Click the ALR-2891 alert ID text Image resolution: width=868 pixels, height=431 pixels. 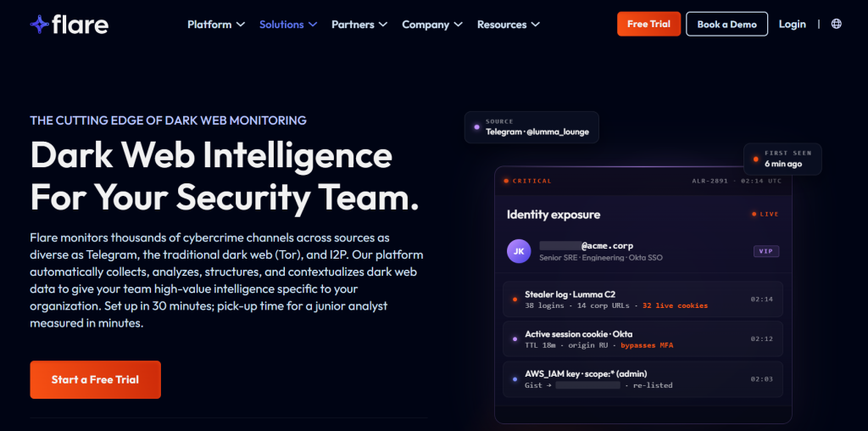(x=709, y=181)
